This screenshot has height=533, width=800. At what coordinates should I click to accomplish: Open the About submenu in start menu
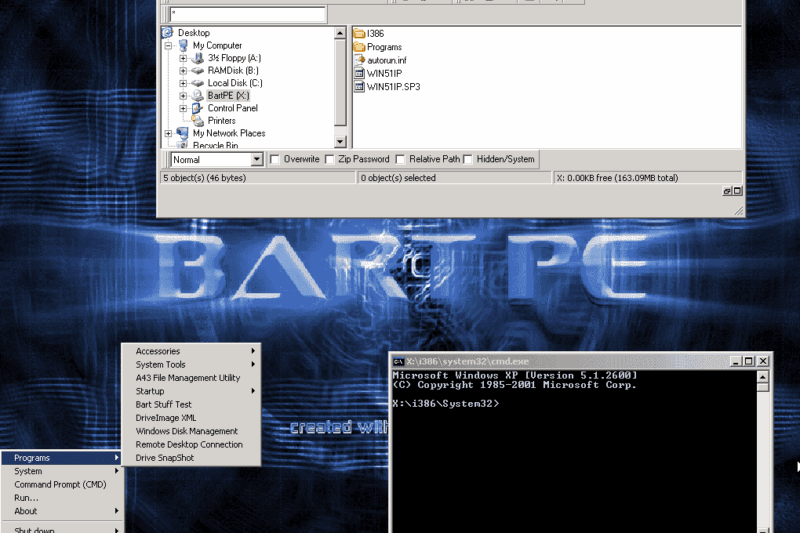tap(62, 511)
